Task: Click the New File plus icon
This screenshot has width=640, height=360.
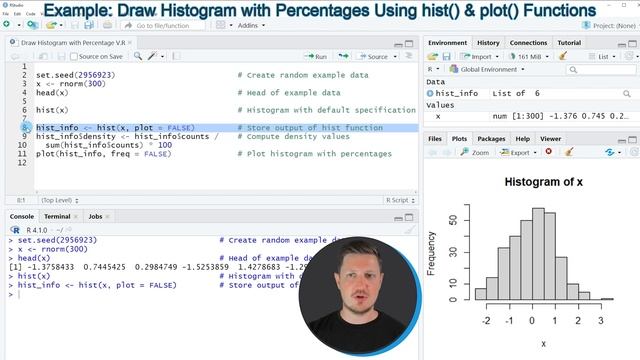Action: click(7, 25)
